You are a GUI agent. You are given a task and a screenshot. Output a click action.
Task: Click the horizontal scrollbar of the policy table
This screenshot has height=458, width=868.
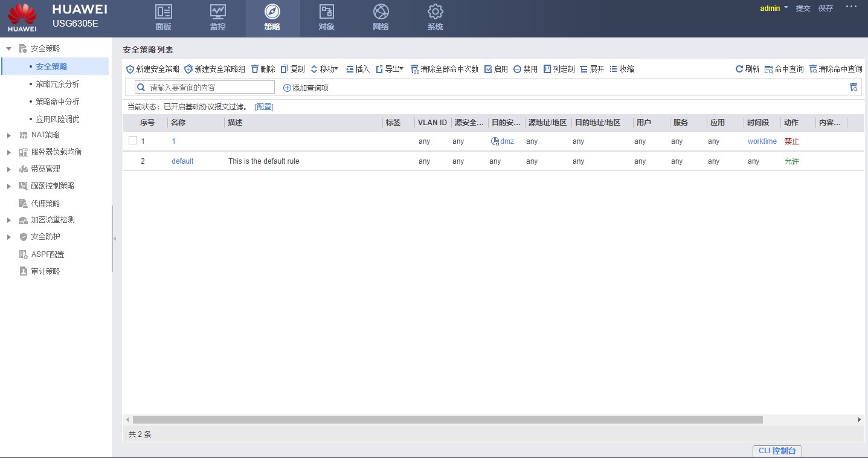click(x=447, y=419)
